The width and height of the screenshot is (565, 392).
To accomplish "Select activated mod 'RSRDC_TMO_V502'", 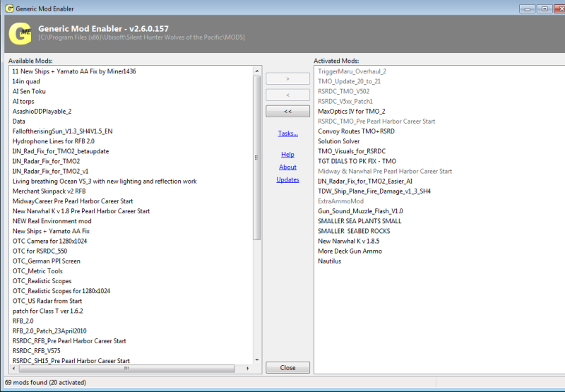I will click(343, 92).
